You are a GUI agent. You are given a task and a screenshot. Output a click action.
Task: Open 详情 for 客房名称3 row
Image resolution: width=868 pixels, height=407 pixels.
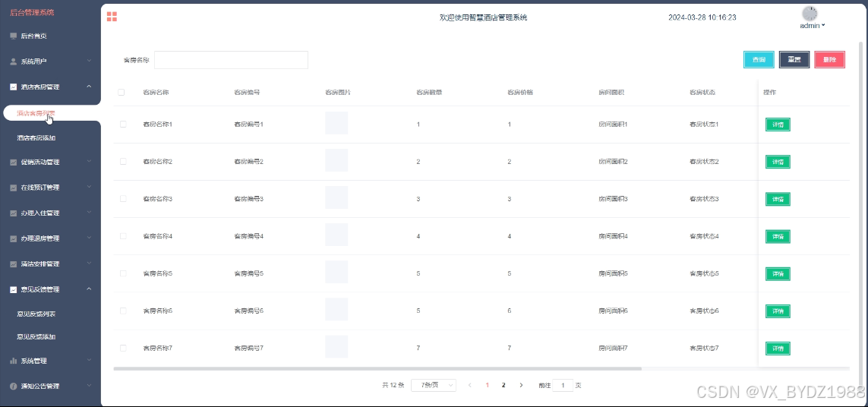click(778, 199)
